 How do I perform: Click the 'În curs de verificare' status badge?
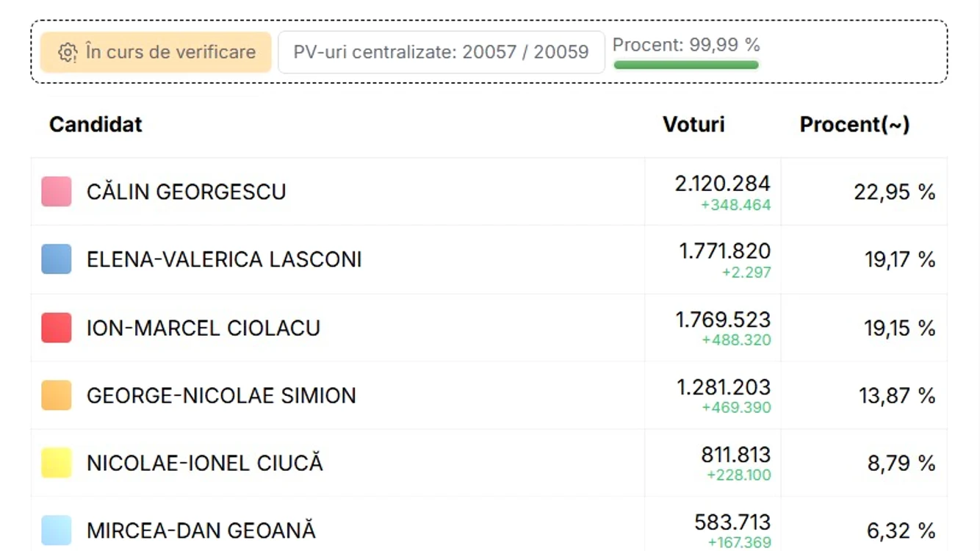pos(156,52)
